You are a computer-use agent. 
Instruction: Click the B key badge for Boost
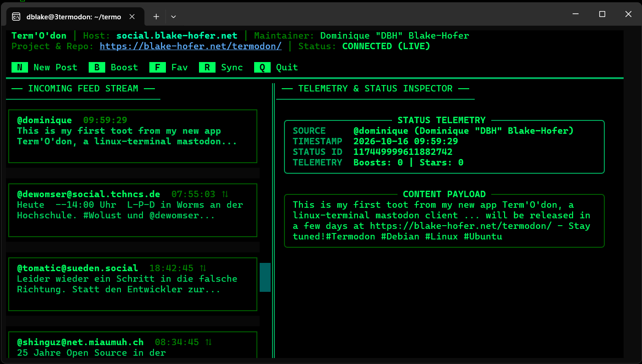click(x=97, y=68)
